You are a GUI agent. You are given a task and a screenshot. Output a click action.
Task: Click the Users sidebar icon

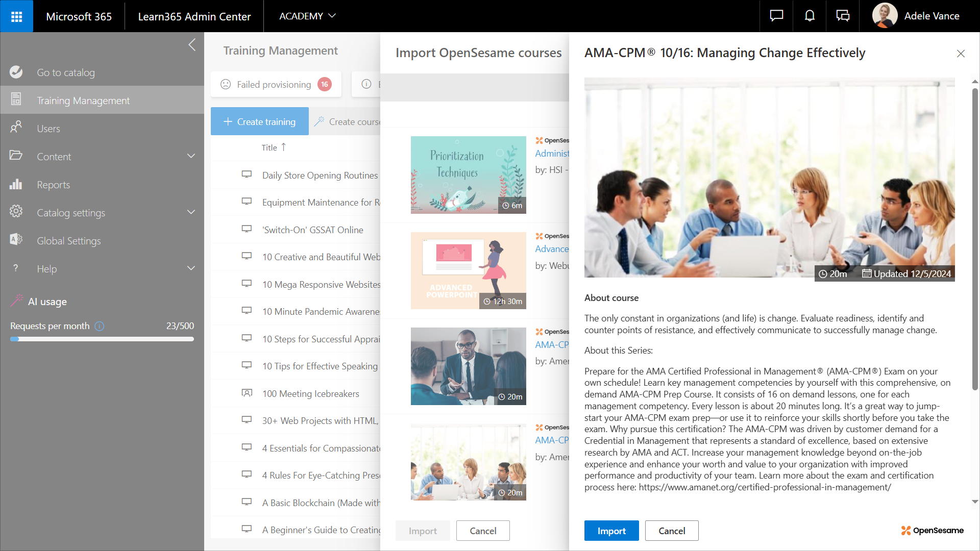[16, 128]
